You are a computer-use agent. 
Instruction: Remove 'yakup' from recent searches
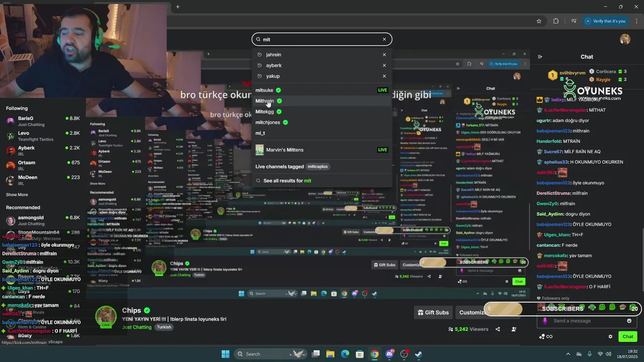[384, 76]
